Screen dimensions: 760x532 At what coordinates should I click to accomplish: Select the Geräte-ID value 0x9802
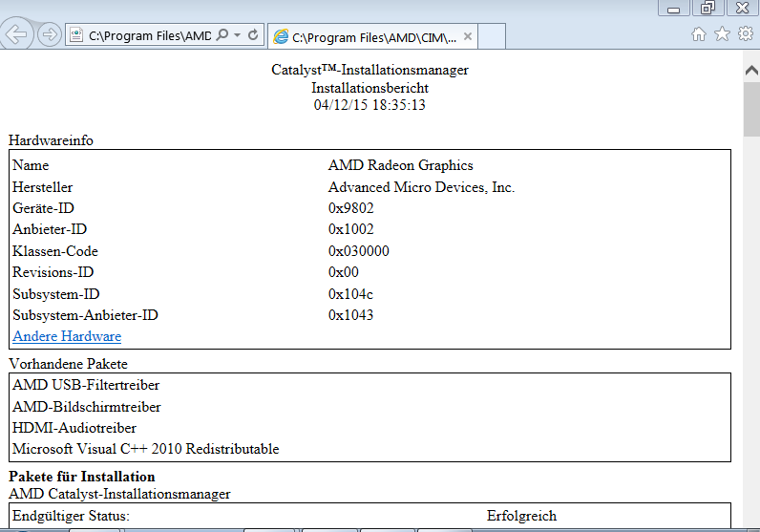tap(351, 208)
